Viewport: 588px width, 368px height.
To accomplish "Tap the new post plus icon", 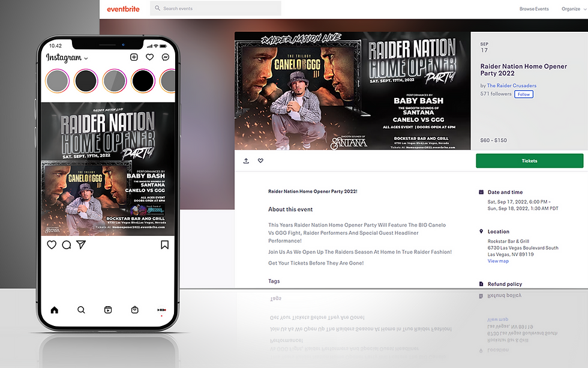I will (134, 57).
